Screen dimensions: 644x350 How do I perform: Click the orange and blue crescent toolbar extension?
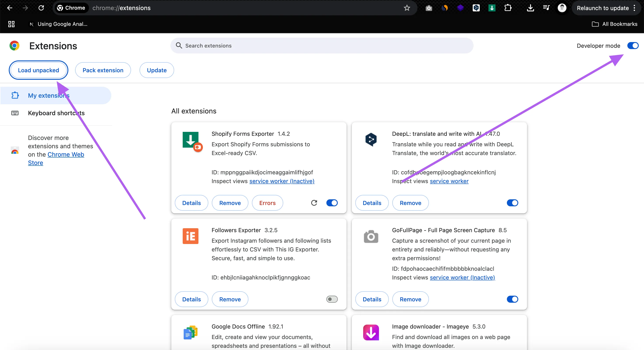[444, 8]
